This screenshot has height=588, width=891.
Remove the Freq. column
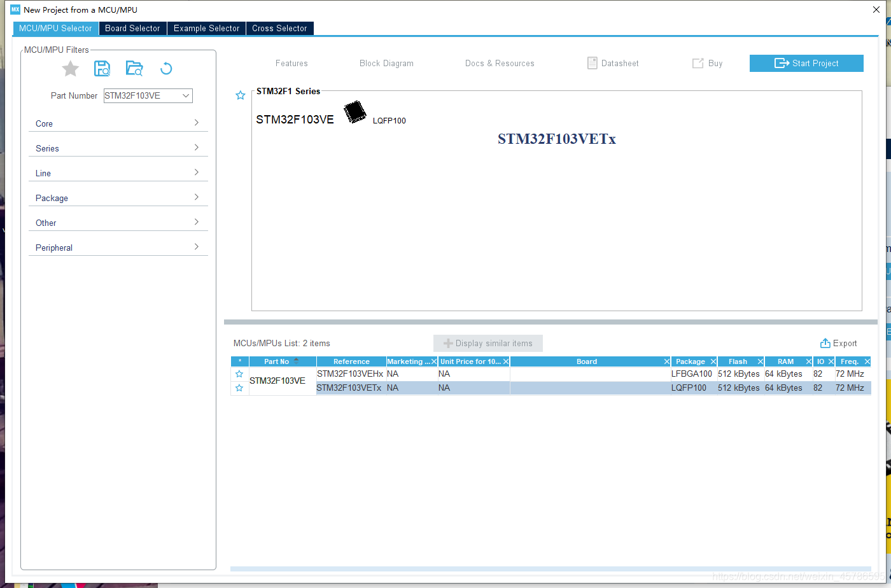[x=866, y=361]
